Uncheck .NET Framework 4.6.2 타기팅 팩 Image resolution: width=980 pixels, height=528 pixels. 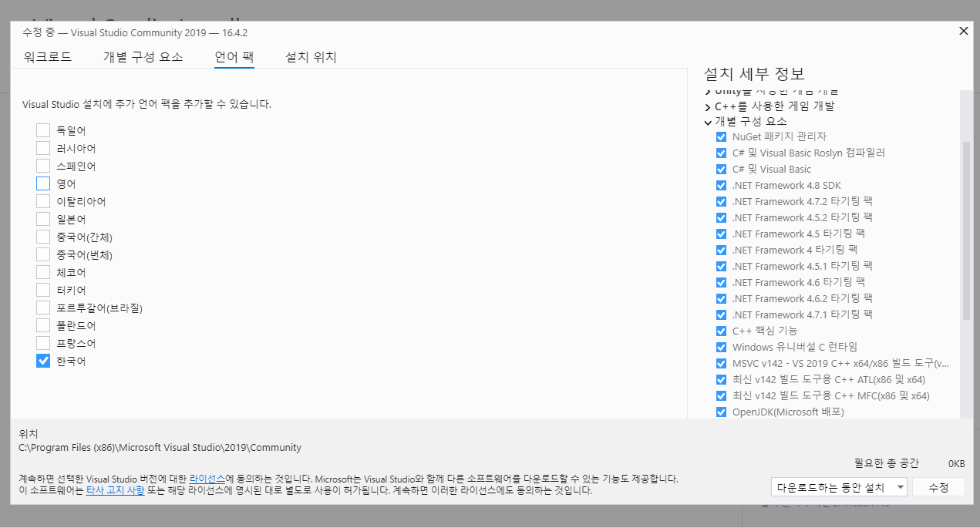point(722,298)
